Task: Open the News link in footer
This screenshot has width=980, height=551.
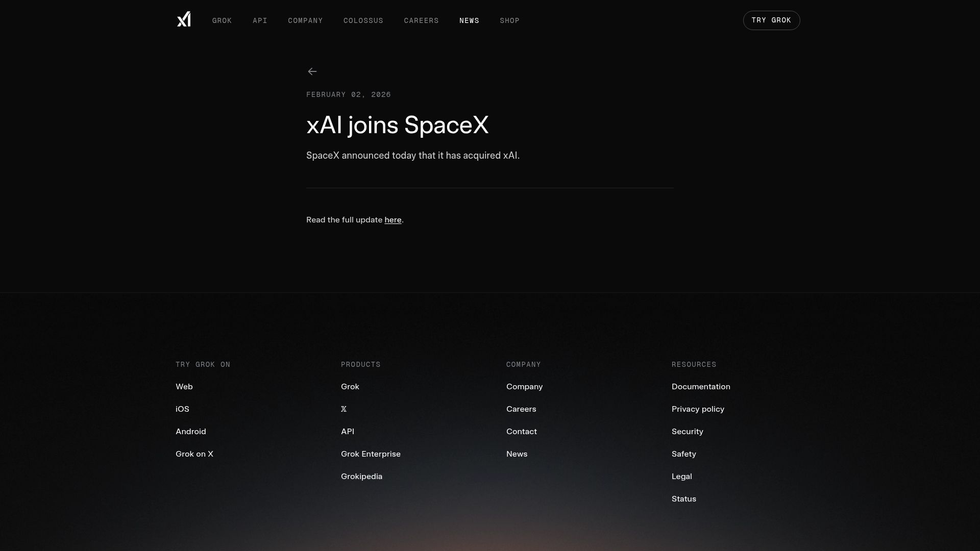Action: pos(517,454)
